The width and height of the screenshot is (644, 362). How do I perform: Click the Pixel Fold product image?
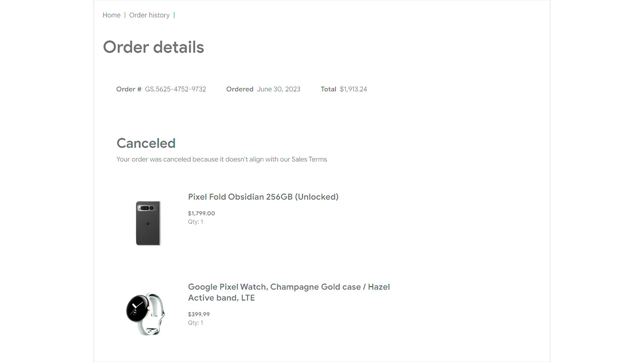(148, 223)
